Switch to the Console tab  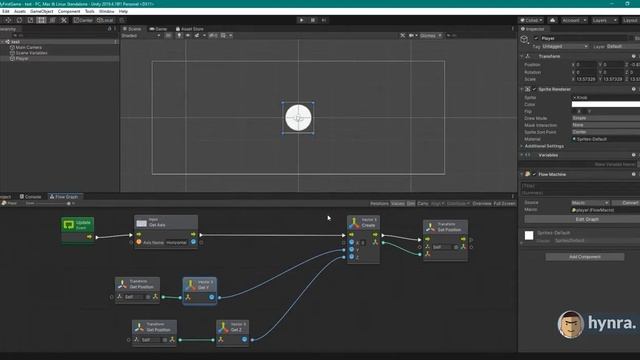(31, 197)
